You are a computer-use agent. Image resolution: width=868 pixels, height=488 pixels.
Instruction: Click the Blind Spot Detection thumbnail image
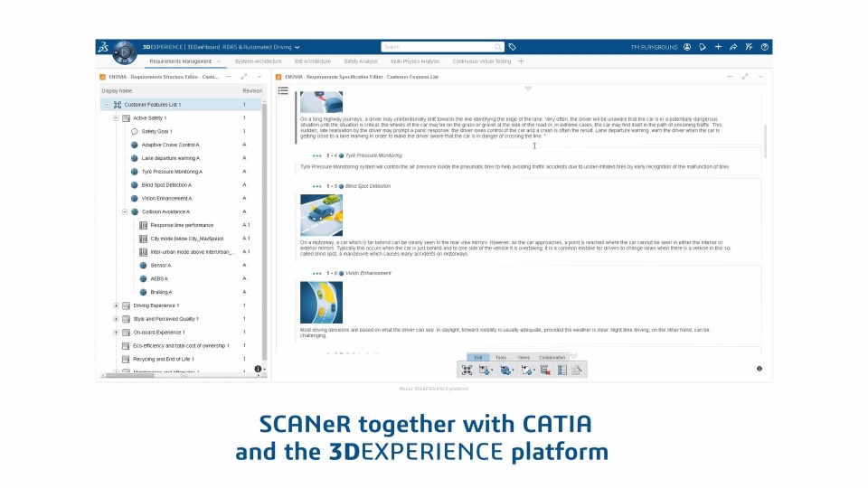[322, 215]
